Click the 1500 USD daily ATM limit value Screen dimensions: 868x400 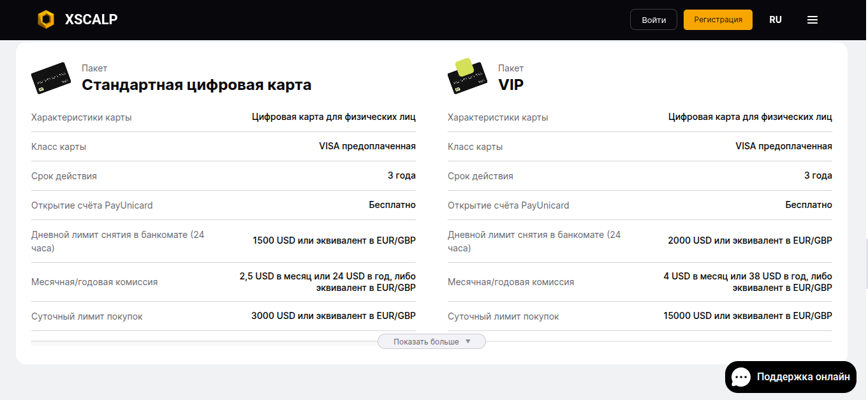(334, 241)
